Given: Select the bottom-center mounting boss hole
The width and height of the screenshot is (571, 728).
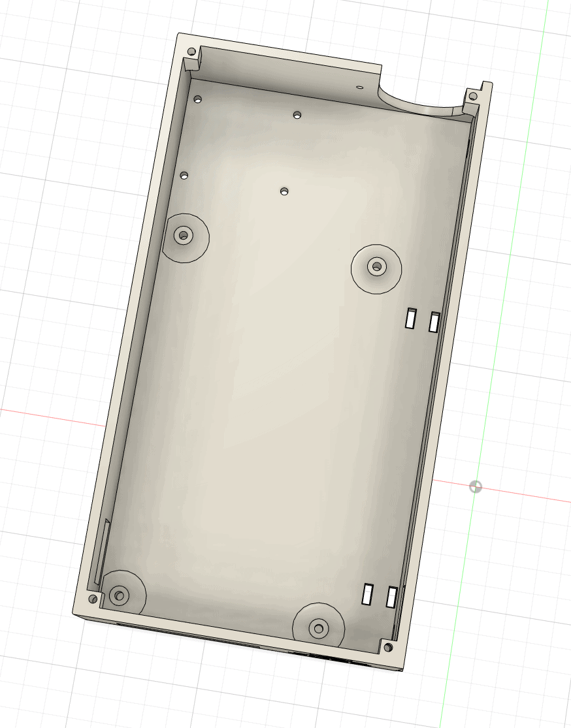Looking at the screenshot, I should [318, 629].
